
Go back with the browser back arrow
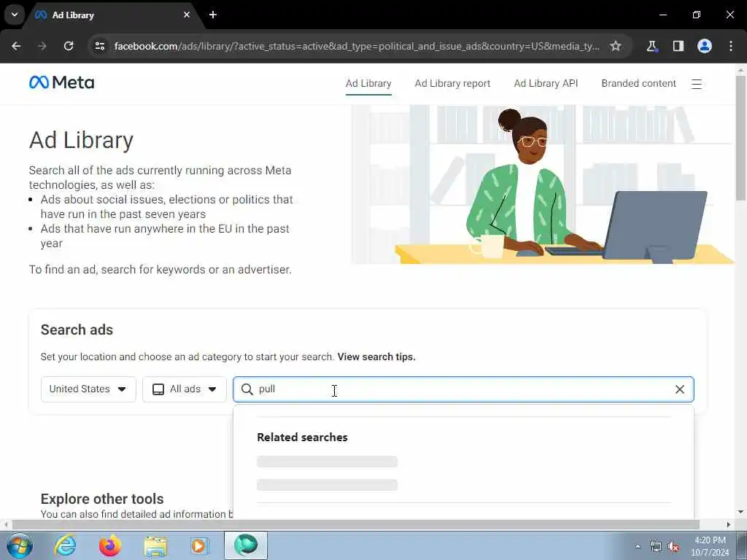click(16, 46)
